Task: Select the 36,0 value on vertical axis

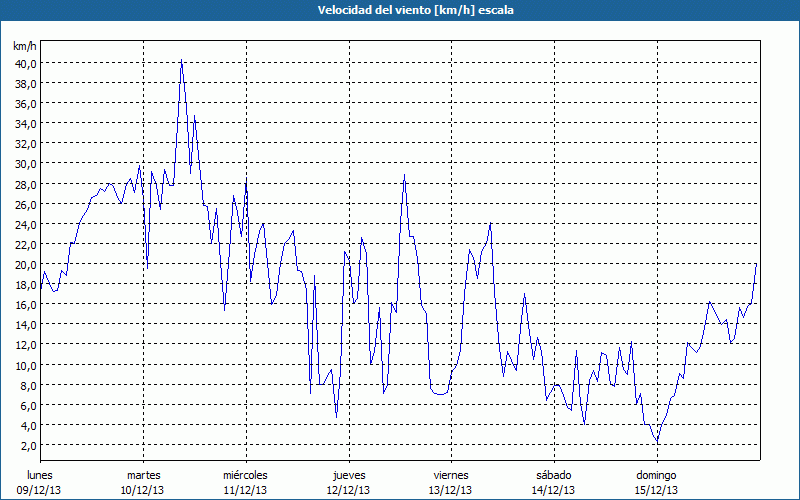Action: pyautogui.click(x=25, y=103)
